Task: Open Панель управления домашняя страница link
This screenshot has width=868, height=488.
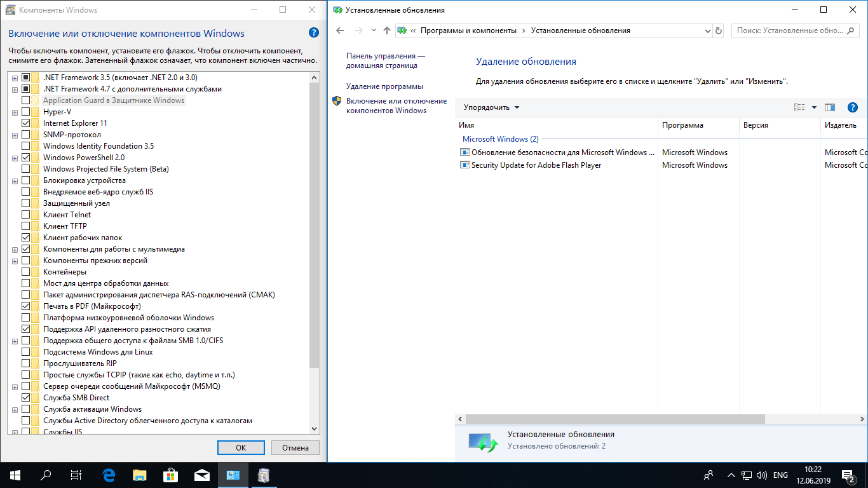Action: (x=386, y=60)
